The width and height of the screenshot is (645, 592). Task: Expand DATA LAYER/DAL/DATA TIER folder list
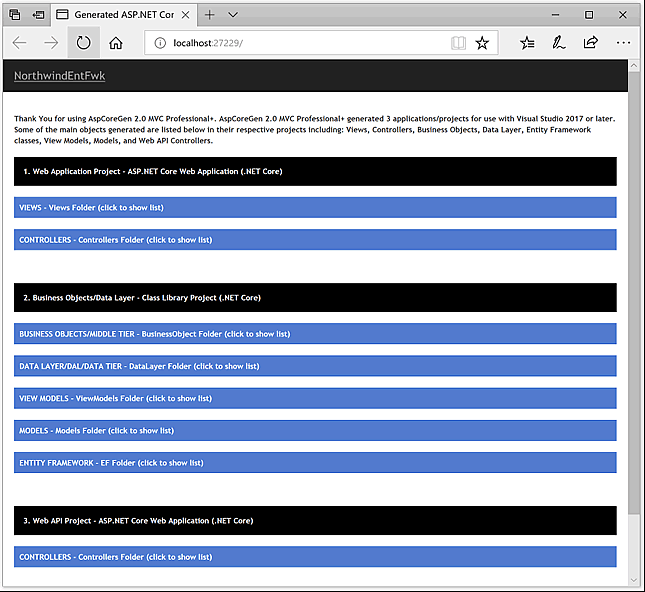(315, 366)
